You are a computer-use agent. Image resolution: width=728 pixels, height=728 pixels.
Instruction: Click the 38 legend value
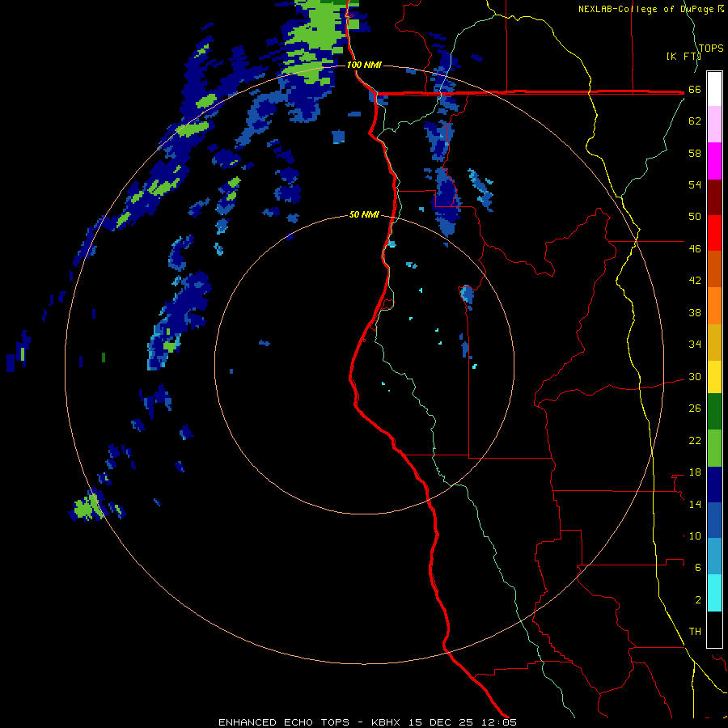point(695,312)
